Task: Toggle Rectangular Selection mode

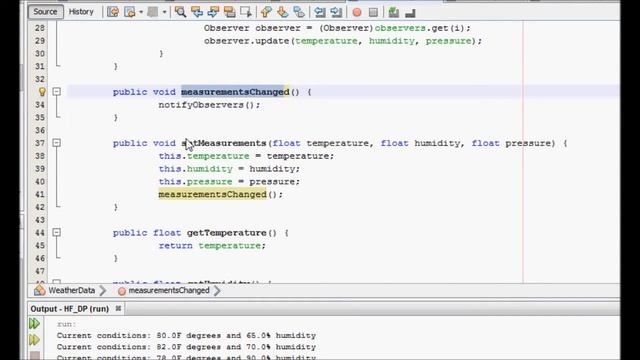Action: click(246, 12)
